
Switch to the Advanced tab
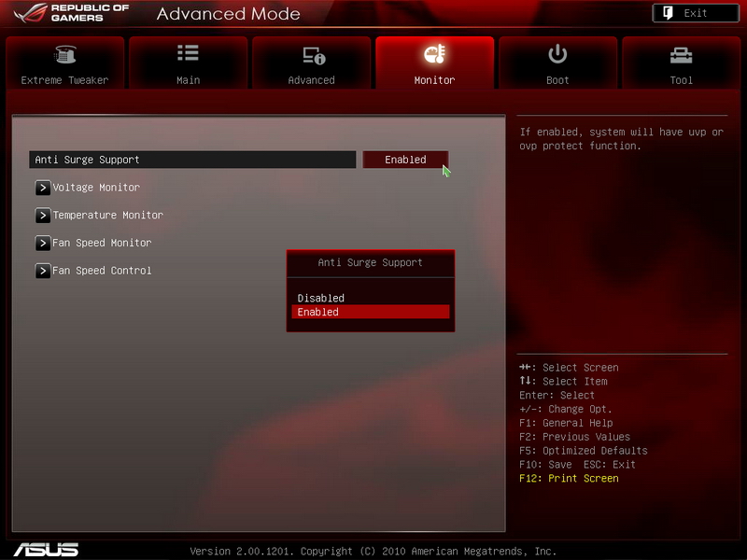[x=312, y=63]
